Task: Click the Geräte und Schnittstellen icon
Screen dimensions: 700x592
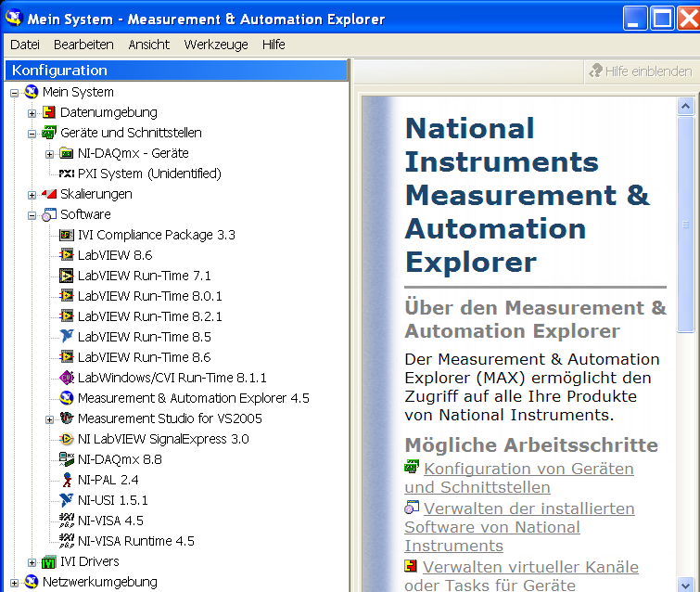Action: [x=48, y=133]
